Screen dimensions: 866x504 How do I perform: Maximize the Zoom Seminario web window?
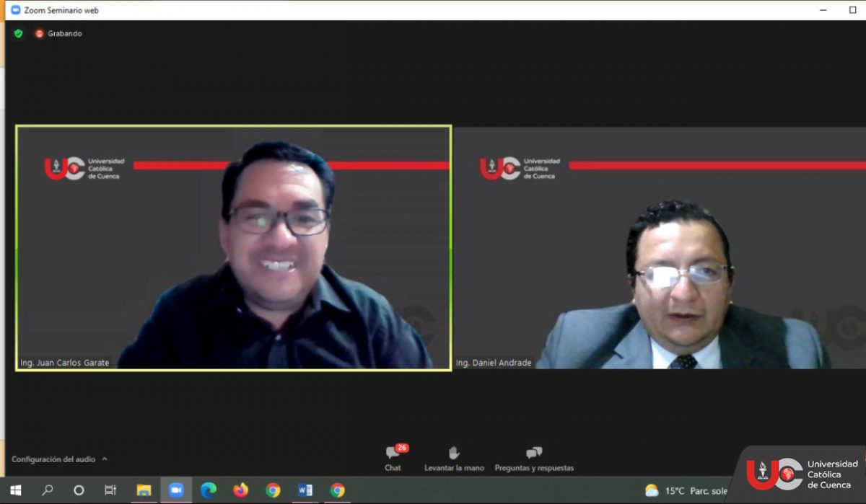(x=853, y=10)
